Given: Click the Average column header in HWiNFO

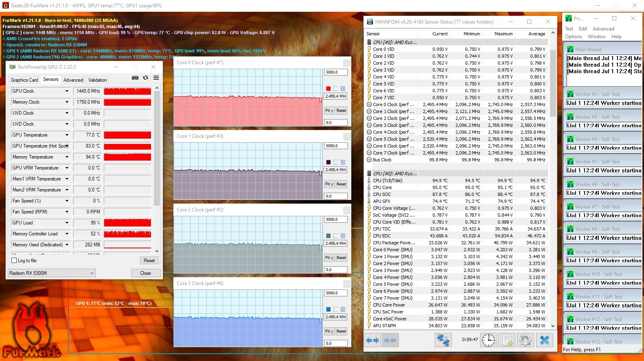Looking at the screenshot, I should coord(532,34).
